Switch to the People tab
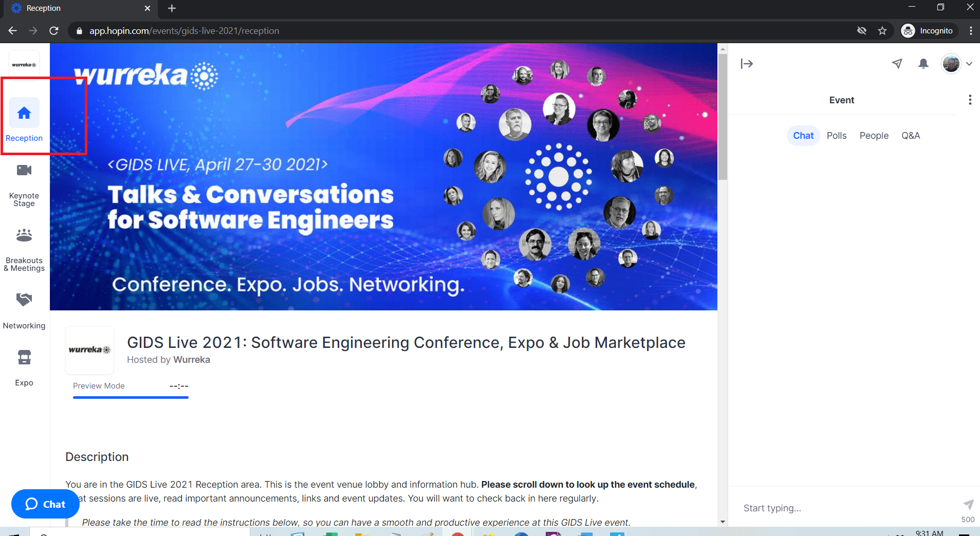This screenshot has height=536, width=980. (x=874, y=136)
